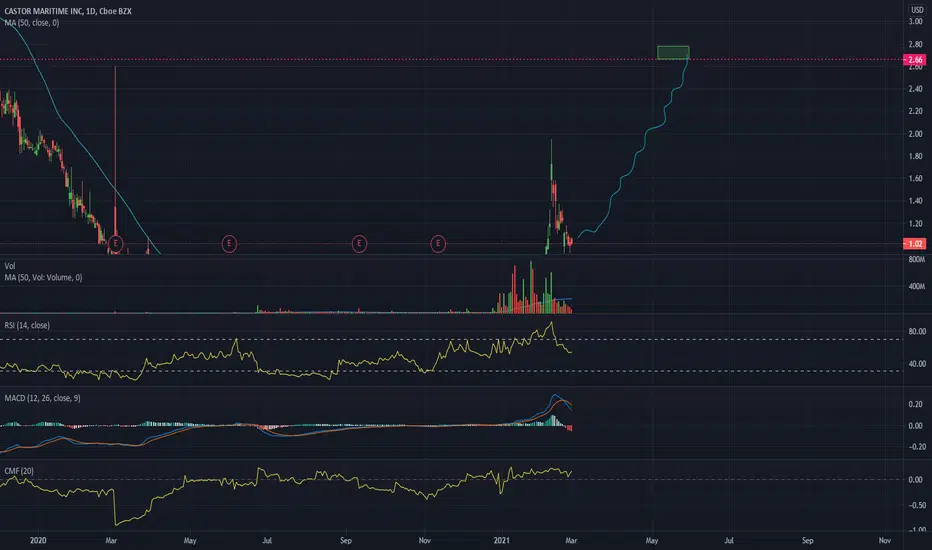Click the 1.02 current price label tag
This screenshot has height=550, width=932.
click(x=914, y=244)
